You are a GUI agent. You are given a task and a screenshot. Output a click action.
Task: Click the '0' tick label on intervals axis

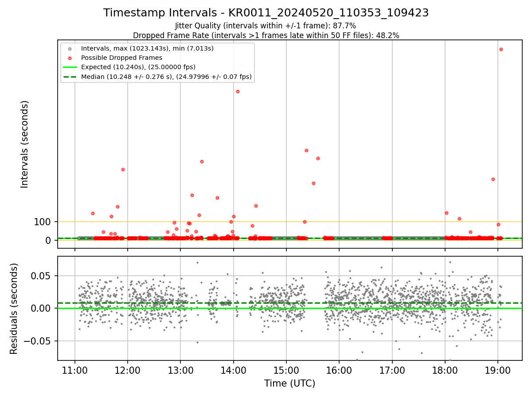pyautogui.click(x=49, y=240)
